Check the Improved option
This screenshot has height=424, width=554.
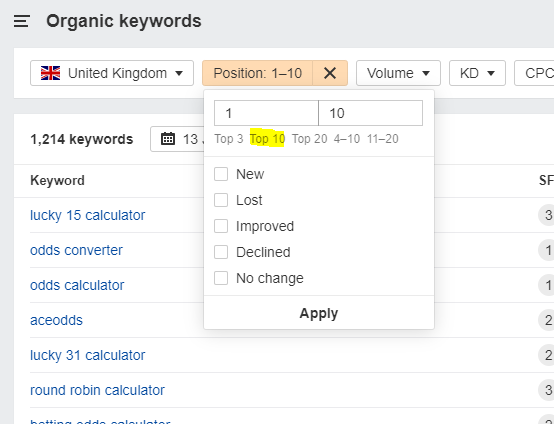(221, 226)
